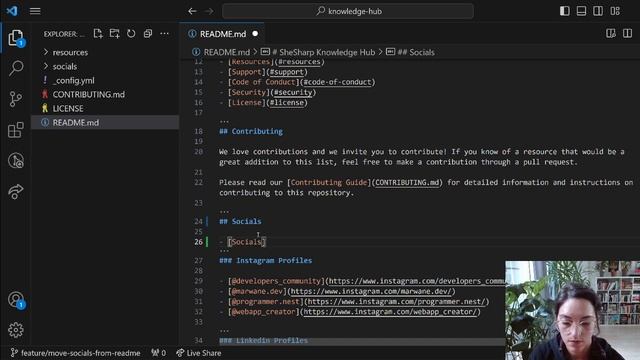Open the Extensions view
Screen dimensions: 640x360
(x=16, y=130)
